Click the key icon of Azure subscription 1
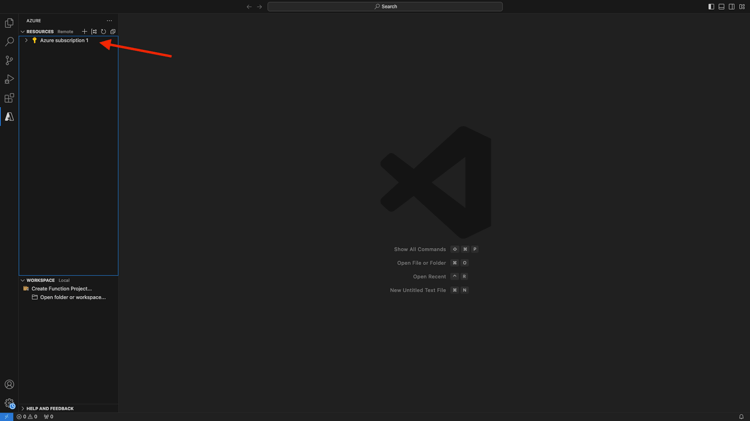The image size is (750, 421). (x=34, y=41)
